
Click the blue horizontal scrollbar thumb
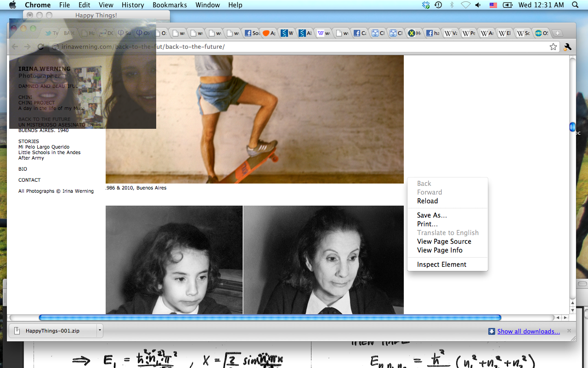[270, 317]
